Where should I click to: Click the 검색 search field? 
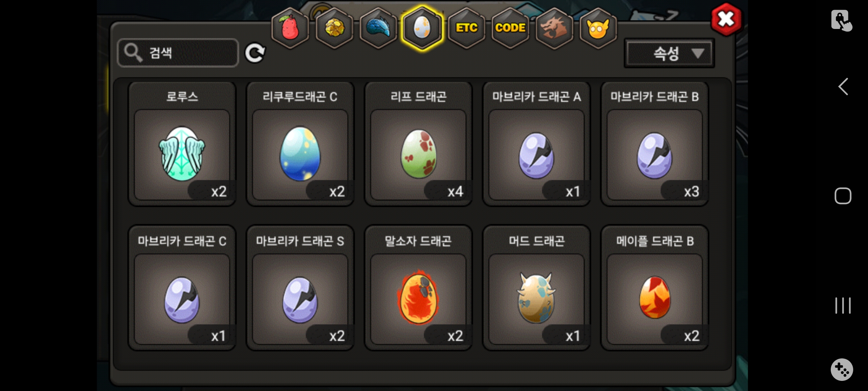point(178,53)
